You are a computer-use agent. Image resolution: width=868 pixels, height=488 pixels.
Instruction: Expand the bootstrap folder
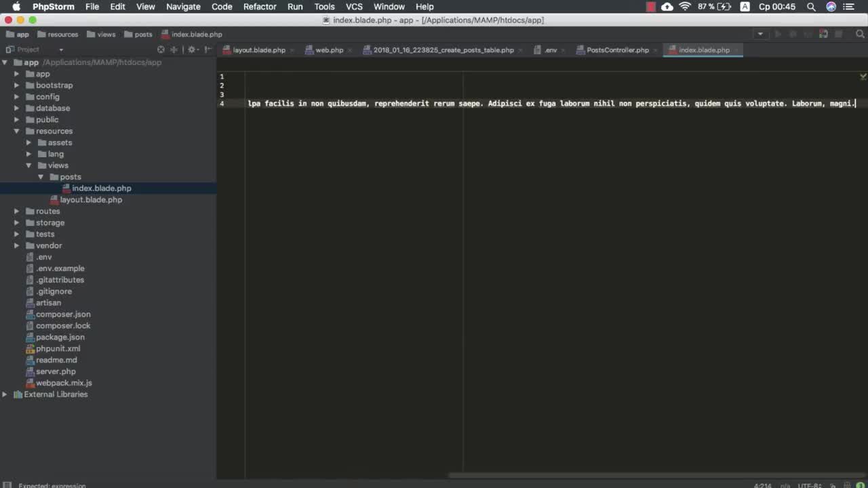(17, 85)
